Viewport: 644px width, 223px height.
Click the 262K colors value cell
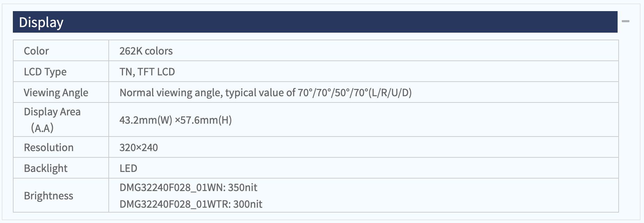pyautogui.click(x=364, y=51)
